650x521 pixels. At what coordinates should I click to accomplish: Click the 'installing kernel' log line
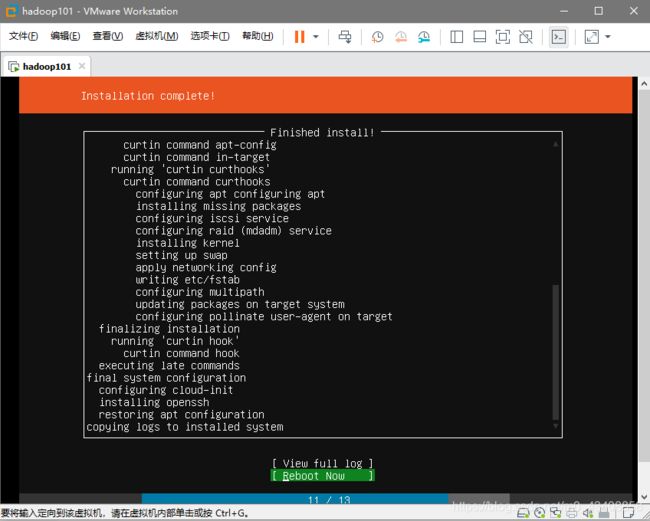pos(187,242)
